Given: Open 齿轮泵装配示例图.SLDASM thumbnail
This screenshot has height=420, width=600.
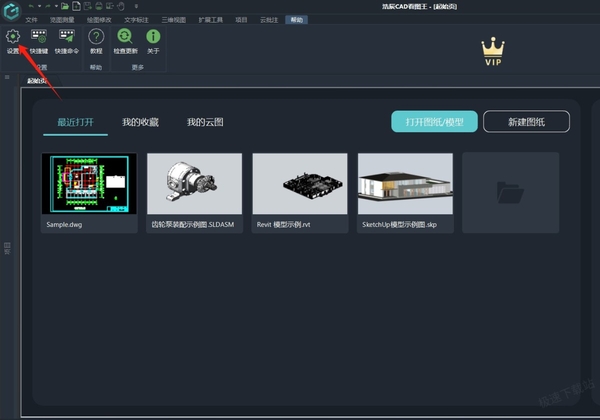Looking at the screenshot, I should [x=194, y=184].
